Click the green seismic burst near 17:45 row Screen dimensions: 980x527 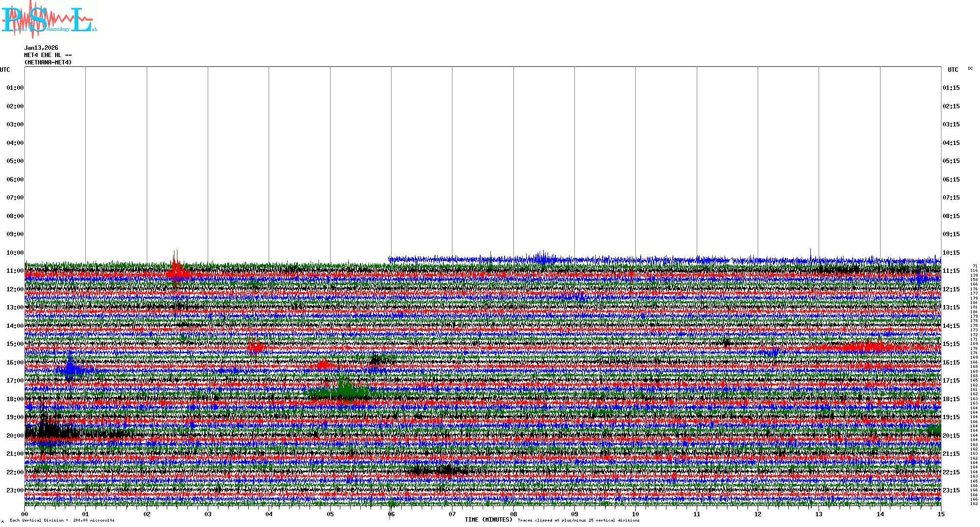click(x=344, y=390)
